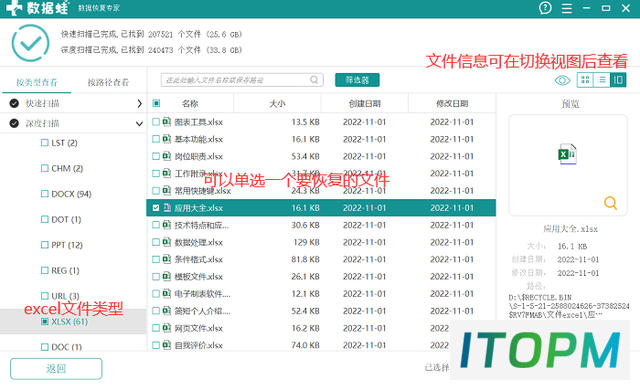Open the help question mark icon
The image size is (640, 390).
[x=545, y=8]
